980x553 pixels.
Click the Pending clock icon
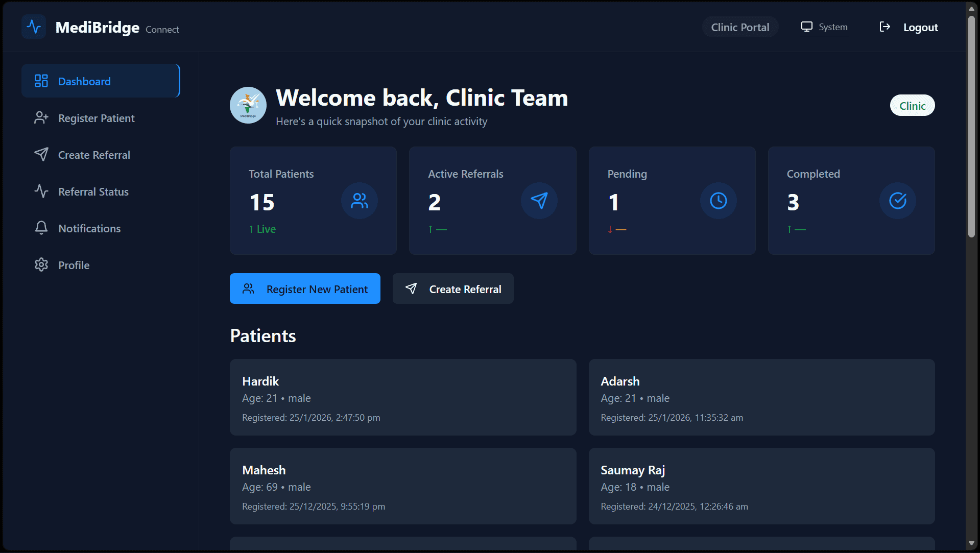click(x=719, y=201)
